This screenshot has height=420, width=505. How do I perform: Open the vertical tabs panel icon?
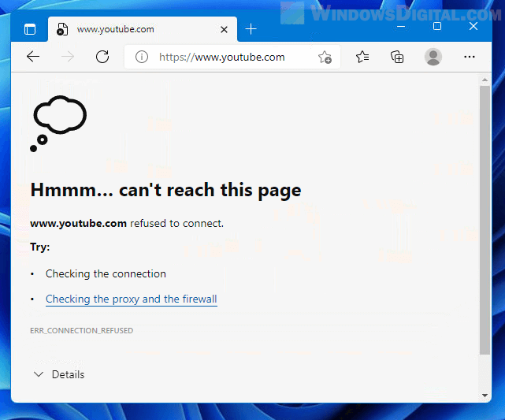[30, 30]
